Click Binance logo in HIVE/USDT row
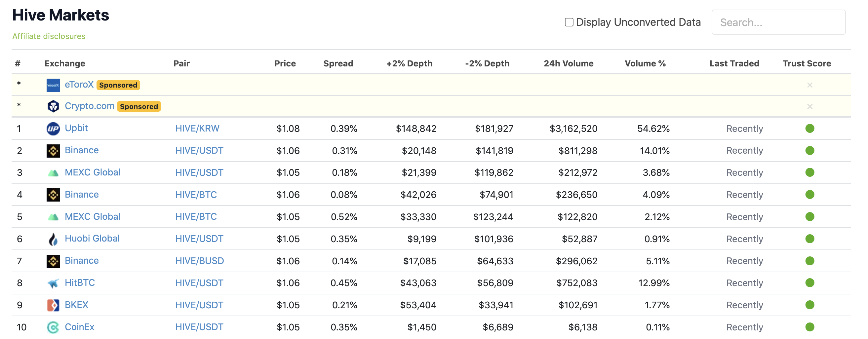Screen dimensions: 868x339 click(x=53, y=151)
